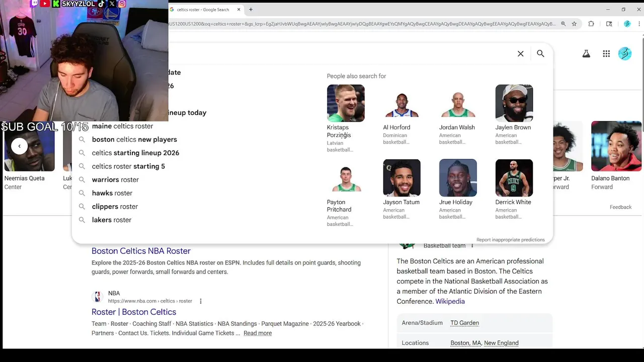Click the address bar URL
This screenshot has width=644, height=362.
362,24
